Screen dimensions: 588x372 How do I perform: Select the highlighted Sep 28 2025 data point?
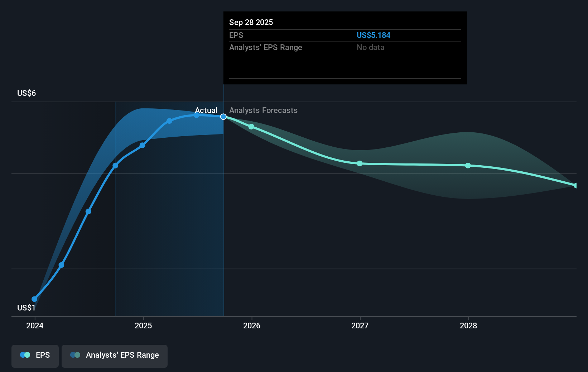coord(223,117)
